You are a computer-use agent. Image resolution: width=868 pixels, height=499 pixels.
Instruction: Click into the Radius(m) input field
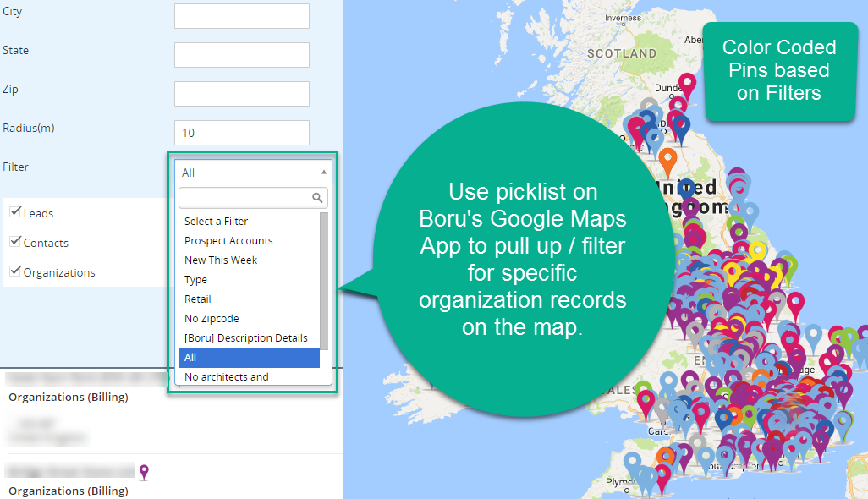coord(241,133)
